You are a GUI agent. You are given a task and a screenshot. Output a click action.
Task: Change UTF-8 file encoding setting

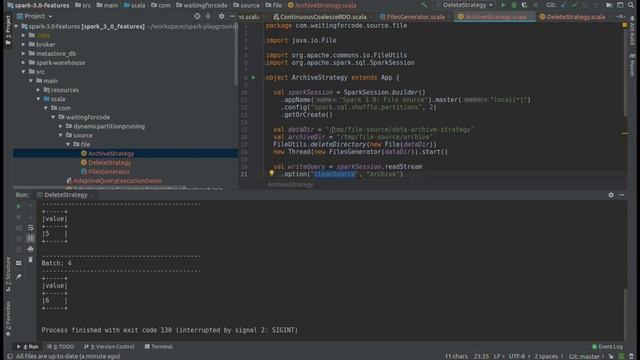(x=519, y=356)
